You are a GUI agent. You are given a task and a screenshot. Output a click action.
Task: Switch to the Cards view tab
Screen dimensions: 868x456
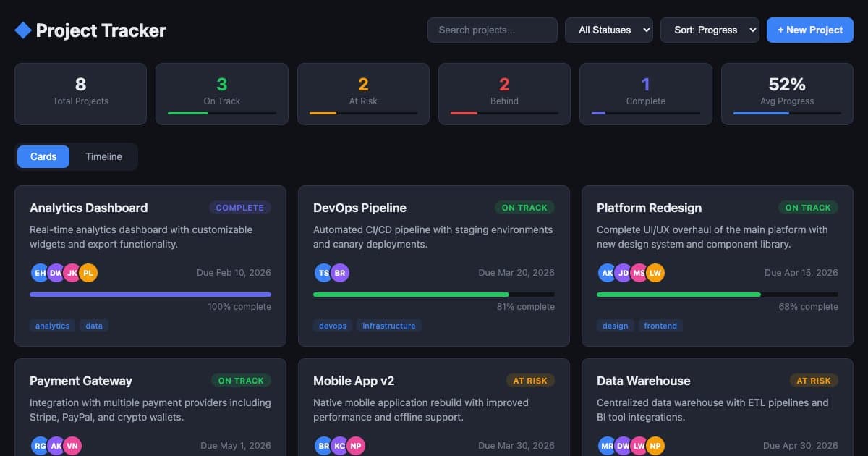pyautogui.click(x=43, y=156)
